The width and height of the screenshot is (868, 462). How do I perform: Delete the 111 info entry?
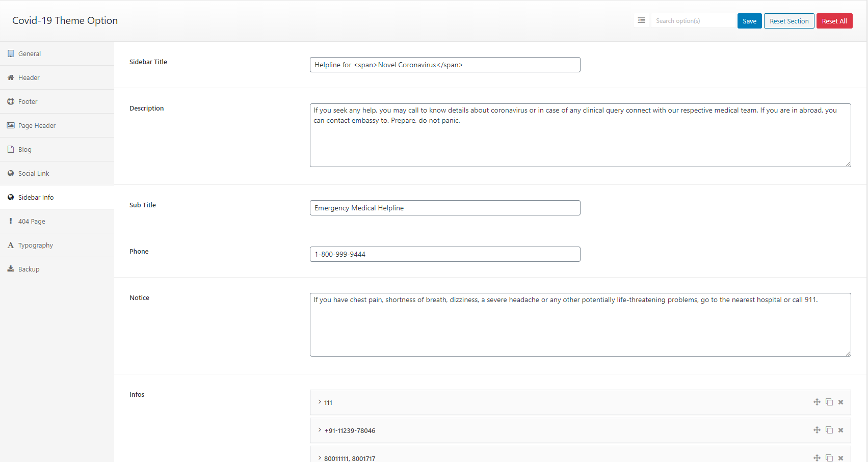coord(841,402)
